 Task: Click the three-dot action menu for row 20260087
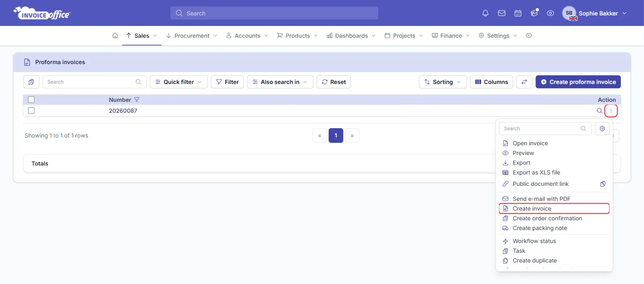pos(611,111)
